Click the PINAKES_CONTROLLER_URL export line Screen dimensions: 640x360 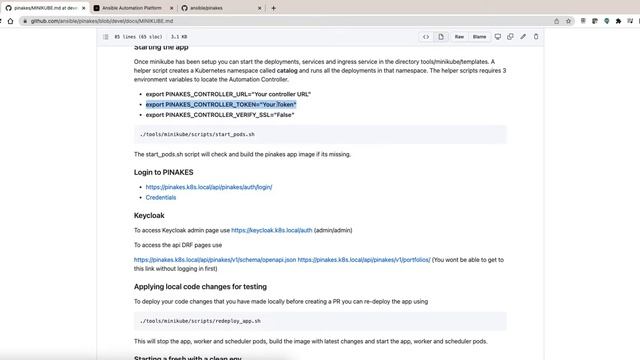coord(228,94)
